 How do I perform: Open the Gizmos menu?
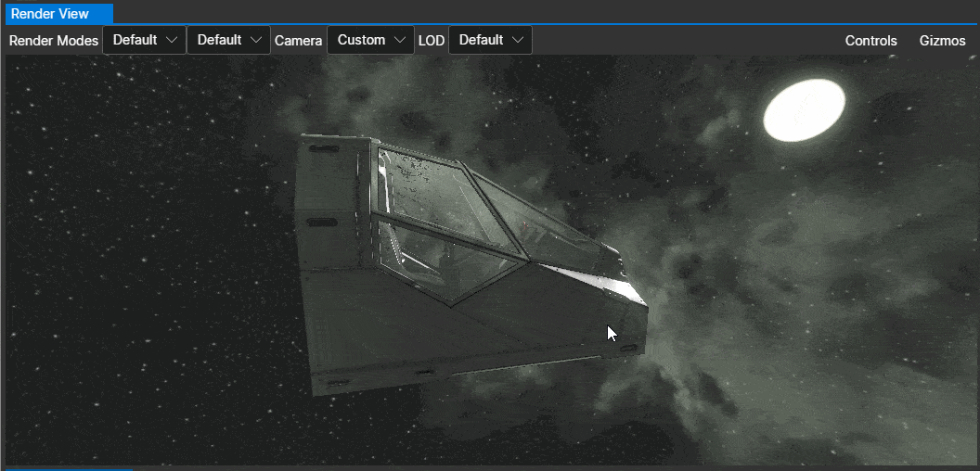942,41
